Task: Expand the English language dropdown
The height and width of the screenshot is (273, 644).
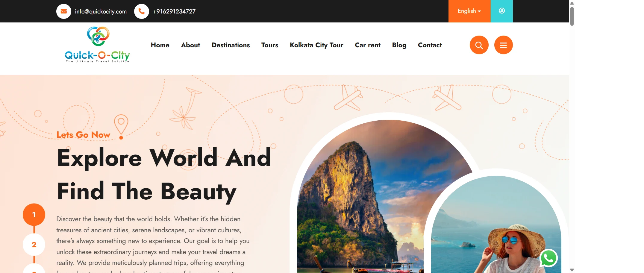Action: point(469,11)
